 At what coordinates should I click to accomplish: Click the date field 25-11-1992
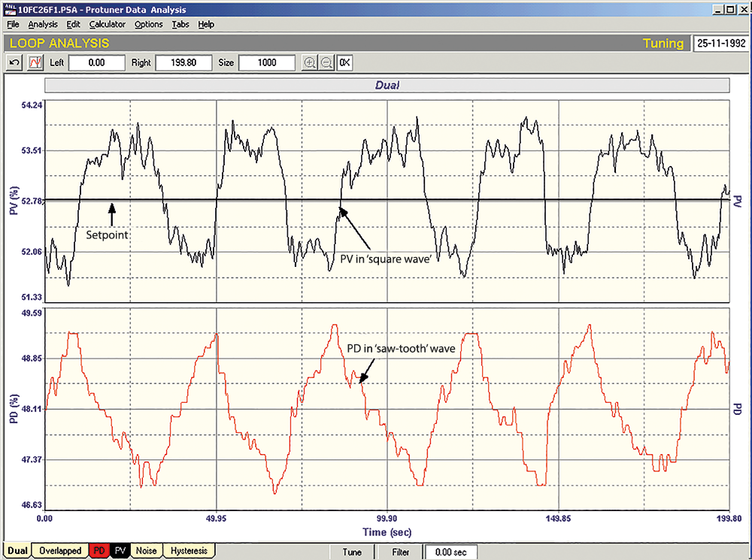point(721,43)
